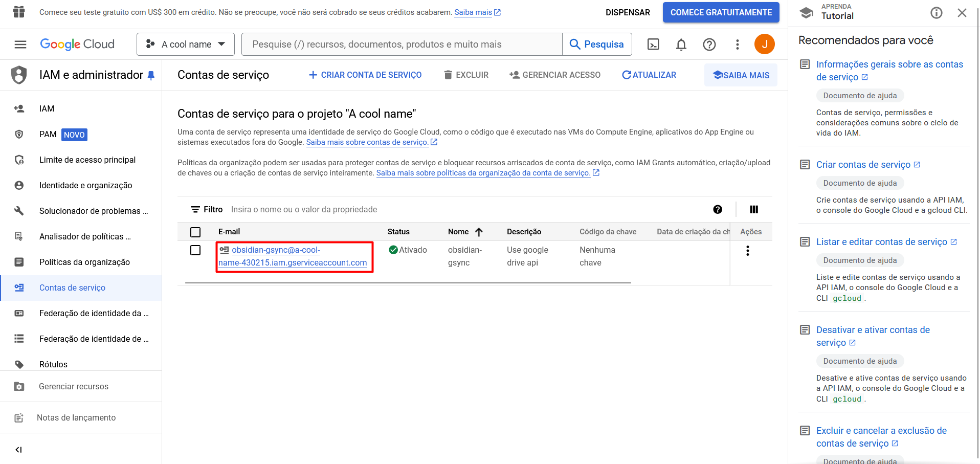
Task: Open the first Federação de identidade da item
Action: (x=81, y=313)
